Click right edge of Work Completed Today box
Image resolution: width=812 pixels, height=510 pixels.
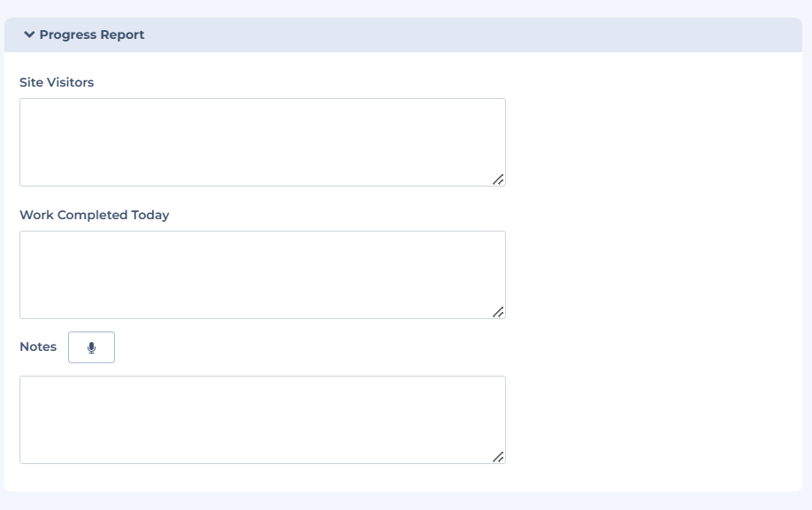pyautogui.click(x=504, y=274)
